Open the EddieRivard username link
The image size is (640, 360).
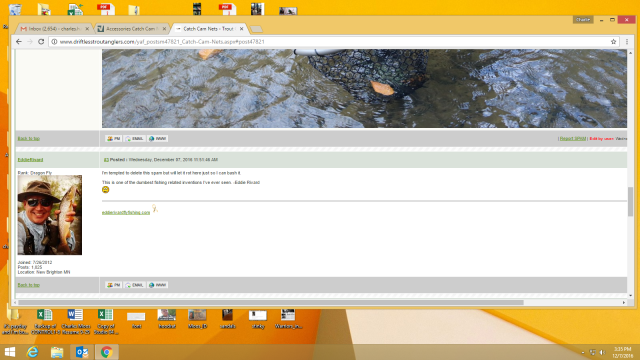30,160
